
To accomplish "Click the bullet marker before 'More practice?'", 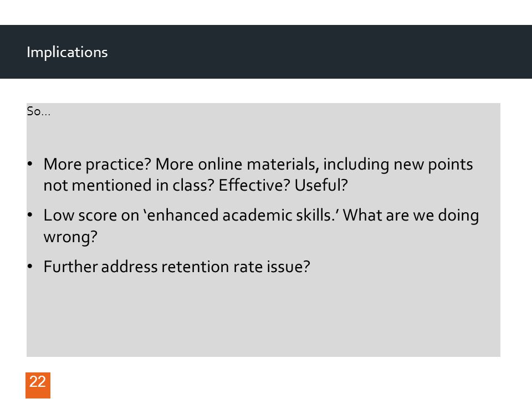I will click(30, 164).
